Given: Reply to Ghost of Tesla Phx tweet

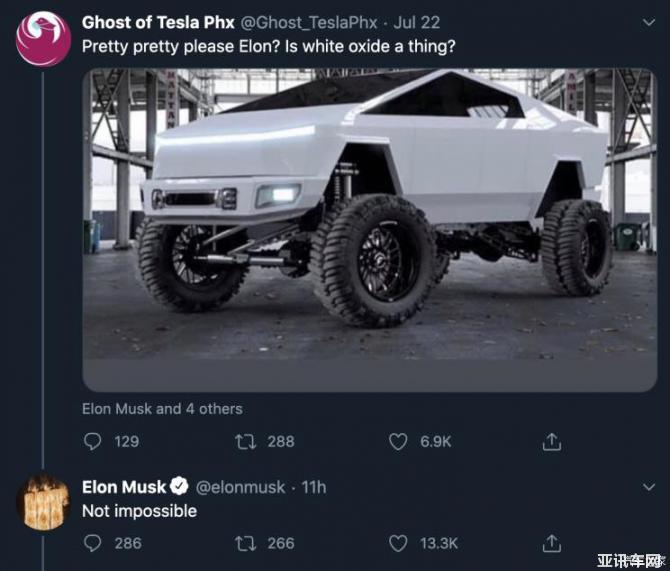Looking at the screenshot, I should click(93, 441).
